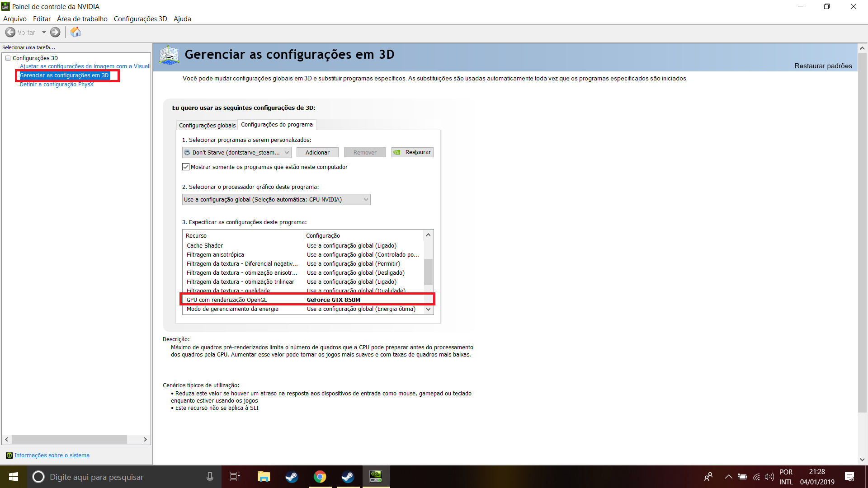Open the Informações sobre o sistema link
The height and width of the screenshot is (488, 868).
(52, 455)
